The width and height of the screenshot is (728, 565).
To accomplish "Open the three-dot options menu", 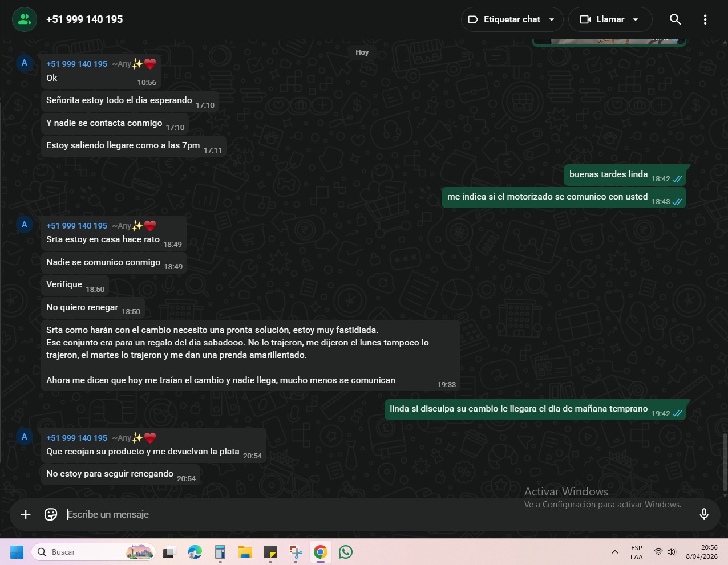I will pyautogui.click(x=705, y=19).
